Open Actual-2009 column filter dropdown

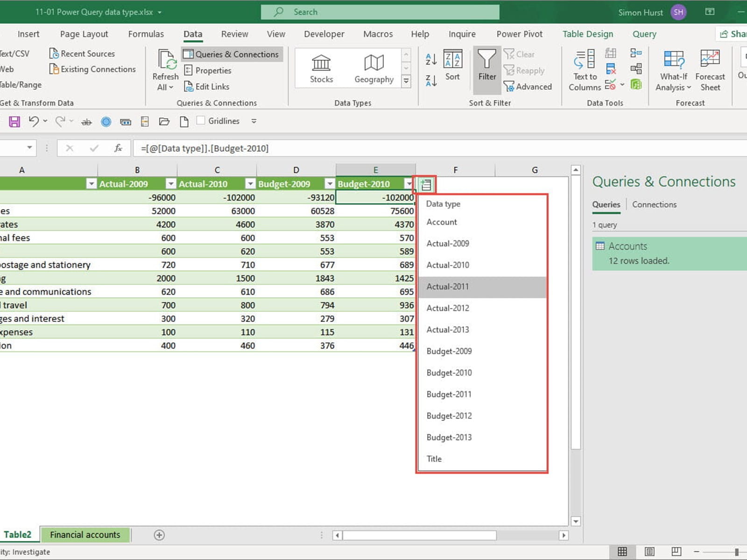[x=171, y=184]
